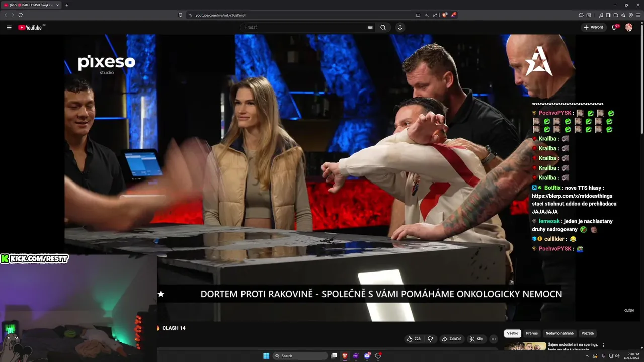Click the CLASH 14 video title
644x362 pixels.
(174, 328)
